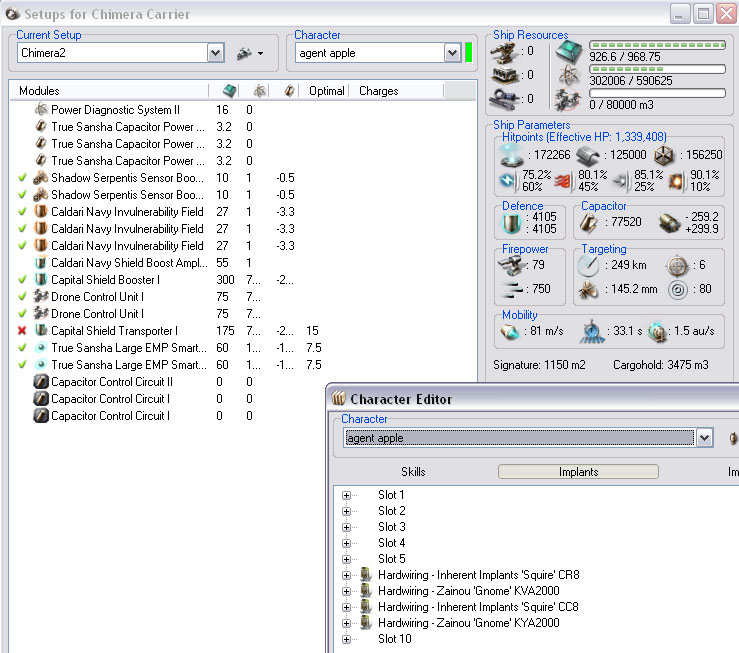Screen dimensions: 739x653
Task: Toggle the Capital Shield Booster I active checkmark
Action: tap(22, 279)
